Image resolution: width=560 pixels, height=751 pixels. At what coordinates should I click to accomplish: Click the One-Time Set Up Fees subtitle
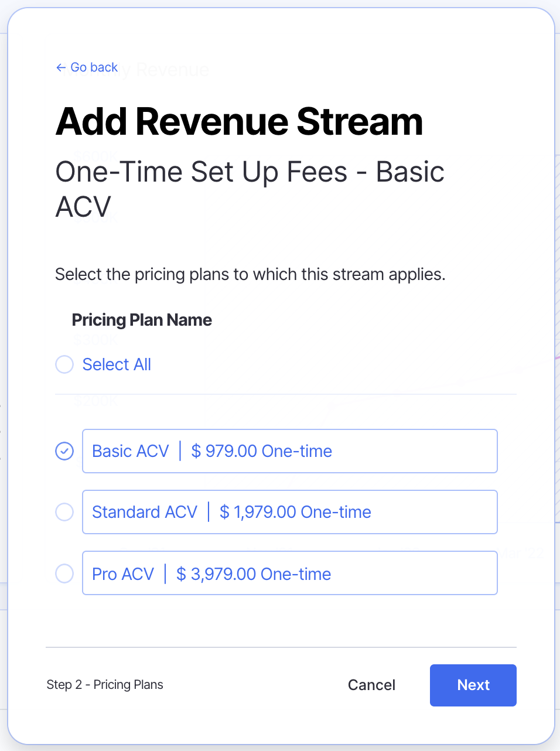coord(250,189)
